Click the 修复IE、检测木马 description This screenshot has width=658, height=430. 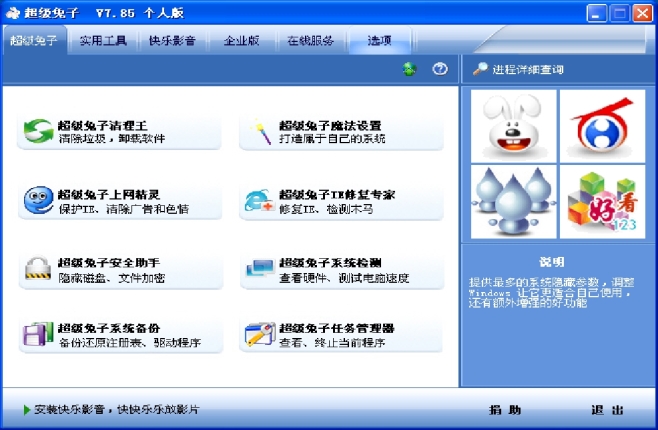point(326,209)
